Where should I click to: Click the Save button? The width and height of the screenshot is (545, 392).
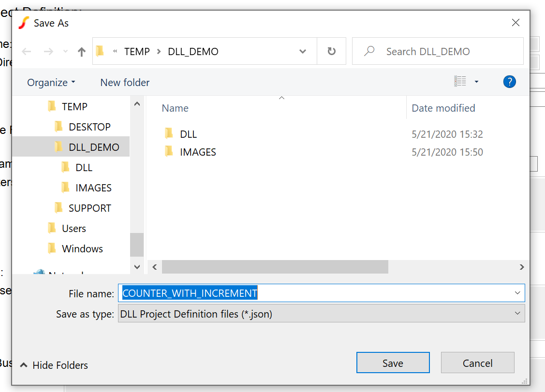[x=393, y=363]
